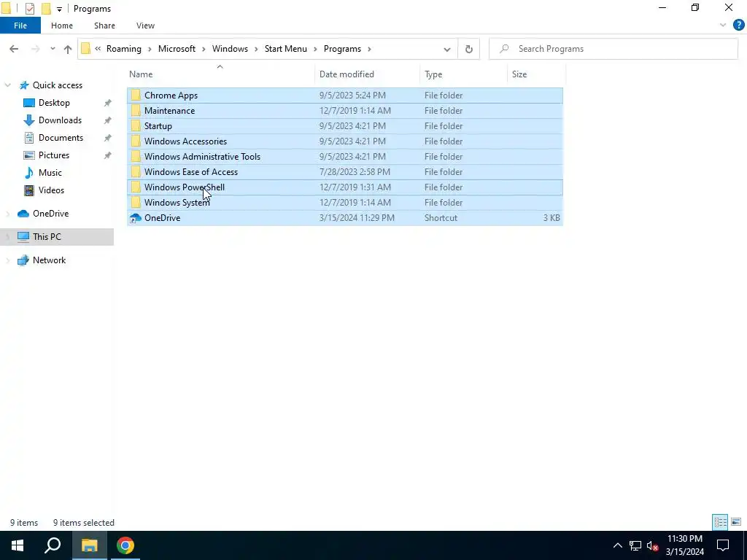Click Programs breadcrumb segment
The image size is (747, 560).
point(342,49)
